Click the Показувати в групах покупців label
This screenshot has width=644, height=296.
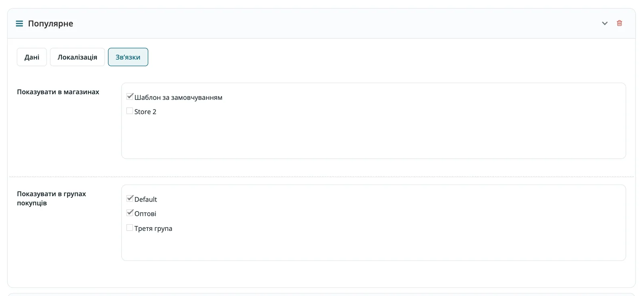point(52,198)
